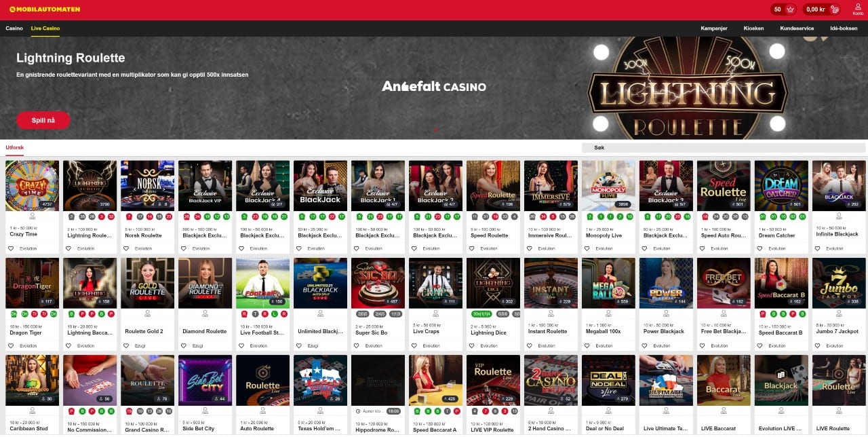
Task: Select the Utforsk tab
Action: pyautogui.click(x=15, y=147)
